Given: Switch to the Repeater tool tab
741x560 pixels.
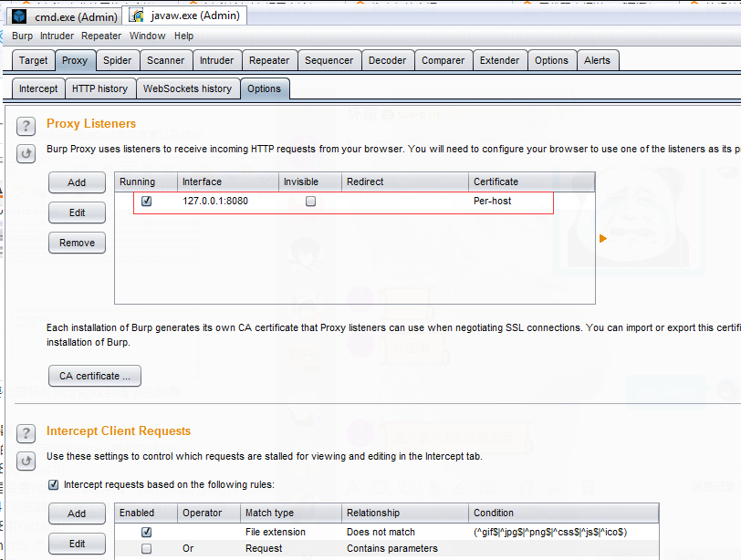Looking at the screenshot, I should point(269,60).
